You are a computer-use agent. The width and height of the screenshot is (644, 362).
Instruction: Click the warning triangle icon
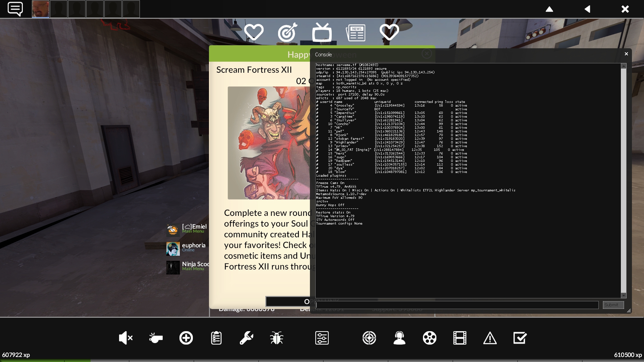tap(490, 338)
